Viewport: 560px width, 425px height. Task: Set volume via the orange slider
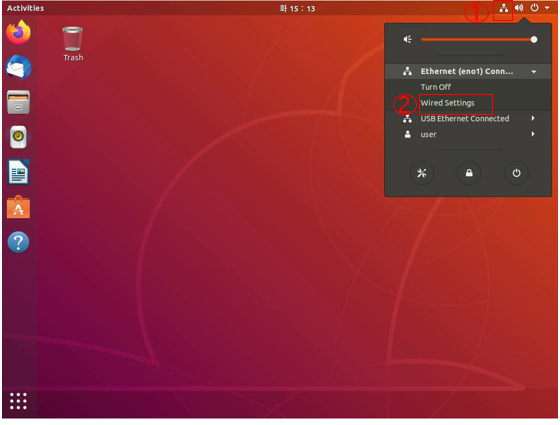[x=479, y=39]
